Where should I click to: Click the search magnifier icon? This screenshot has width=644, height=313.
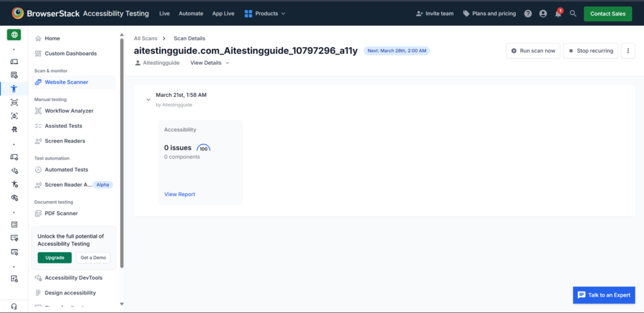point(574,14)
